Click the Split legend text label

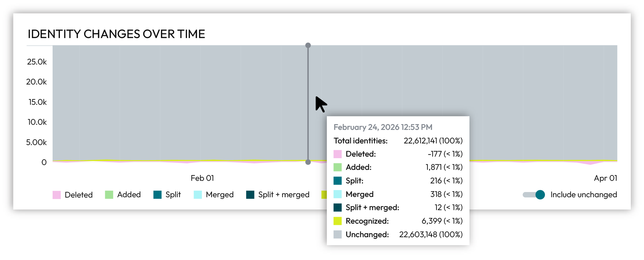[x=173, y=195]
